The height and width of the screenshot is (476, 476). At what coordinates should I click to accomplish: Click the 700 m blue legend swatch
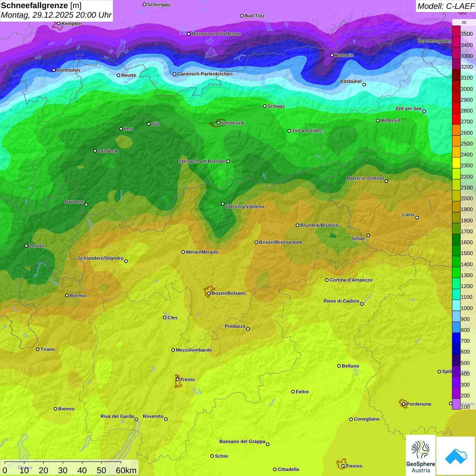[456, 338]
